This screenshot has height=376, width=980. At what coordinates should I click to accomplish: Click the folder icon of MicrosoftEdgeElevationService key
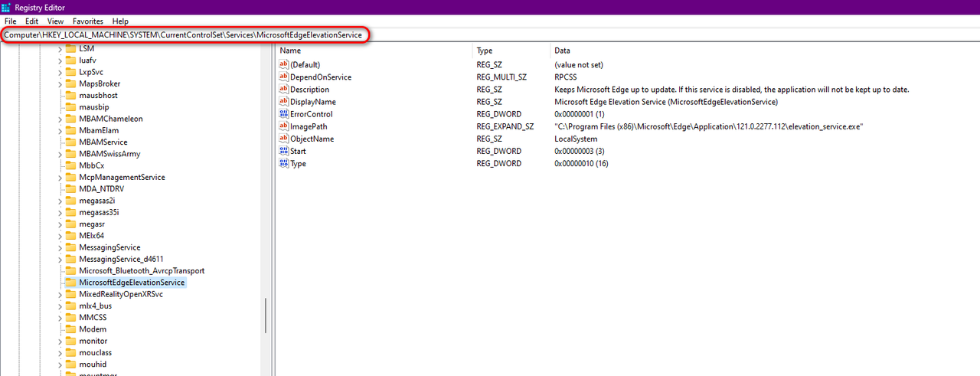(x=70, y=283)
